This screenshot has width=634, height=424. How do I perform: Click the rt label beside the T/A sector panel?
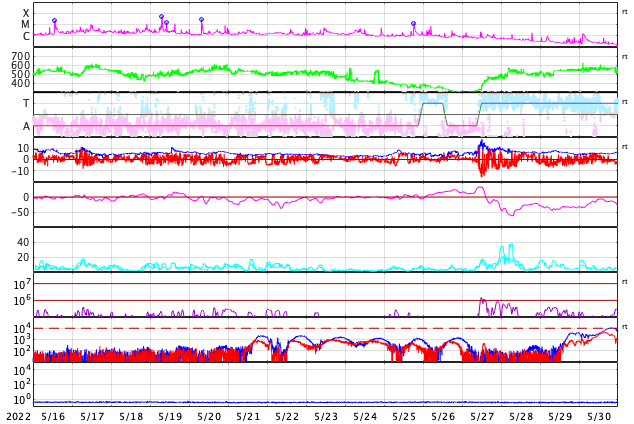(624, 102)
